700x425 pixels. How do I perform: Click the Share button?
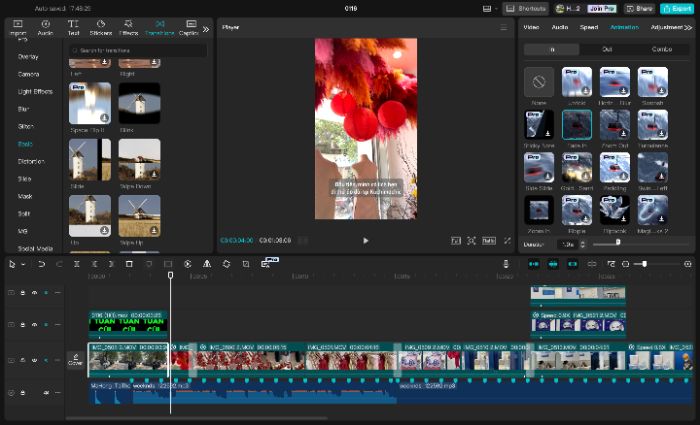tap(640, 8)
